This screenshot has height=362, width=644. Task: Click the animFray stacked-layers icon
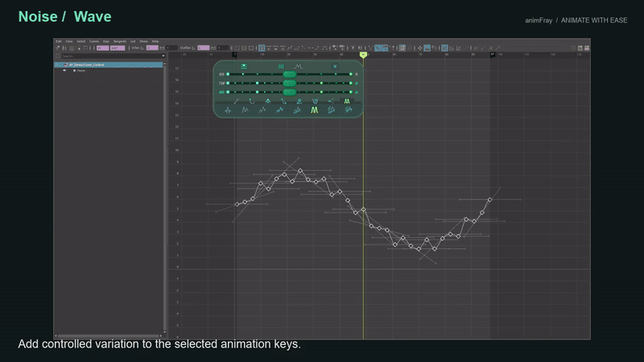click(244, 67)
